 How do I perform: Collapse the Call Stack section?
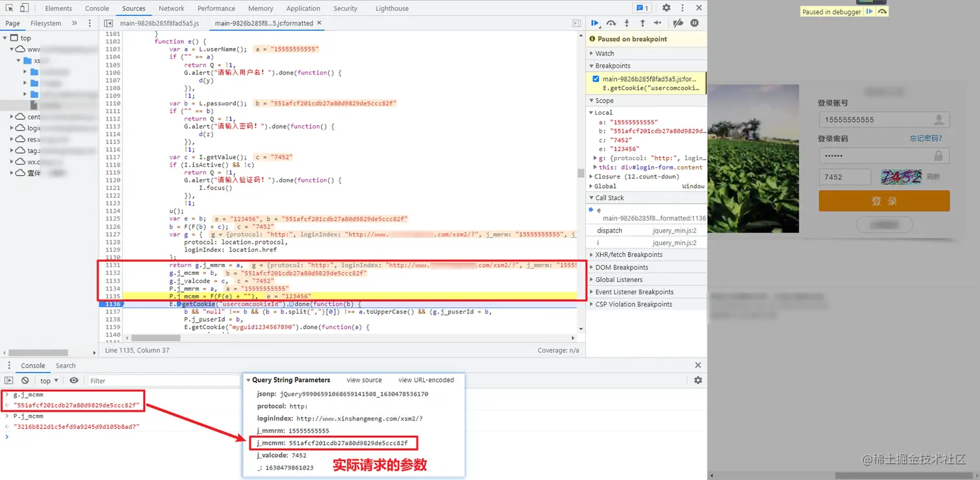pos(609,198)
